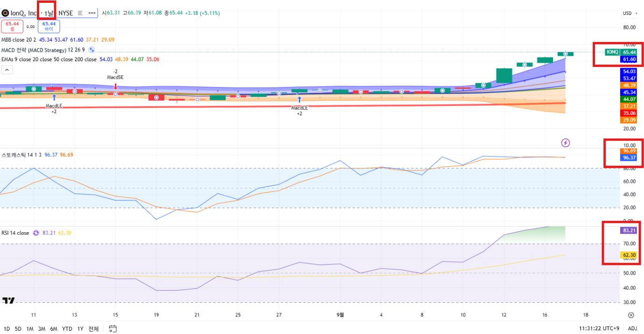Screen dimensions: 644x334
Task: Click the purple lightning bolt icon
Action: 566,142
